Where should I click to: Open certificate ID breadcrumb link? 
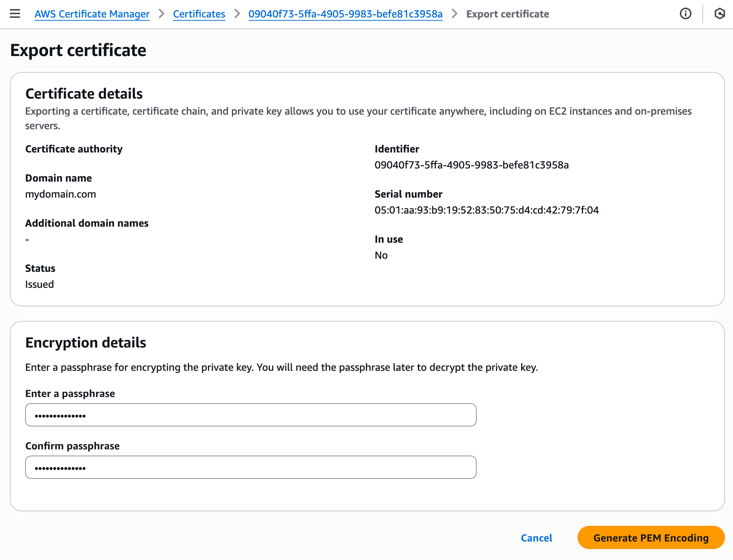coord(345,14)
